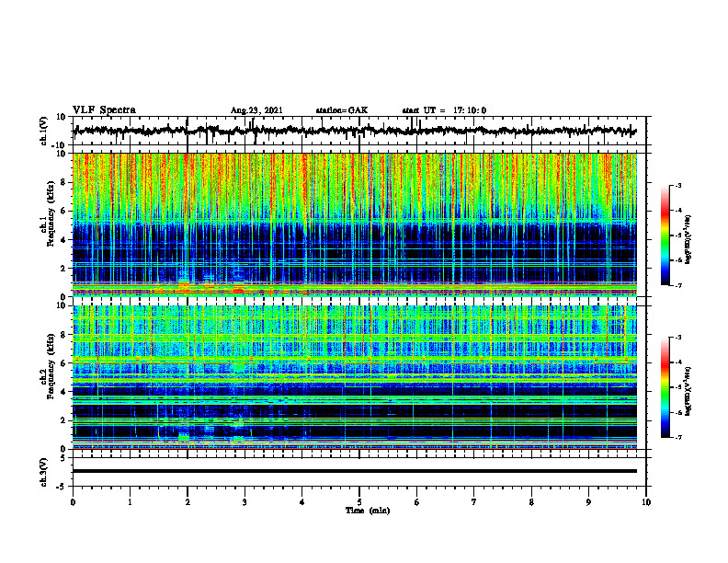Click the ch.2 spectrogram panel
This screenshot has width=728, height=563.
355,377
